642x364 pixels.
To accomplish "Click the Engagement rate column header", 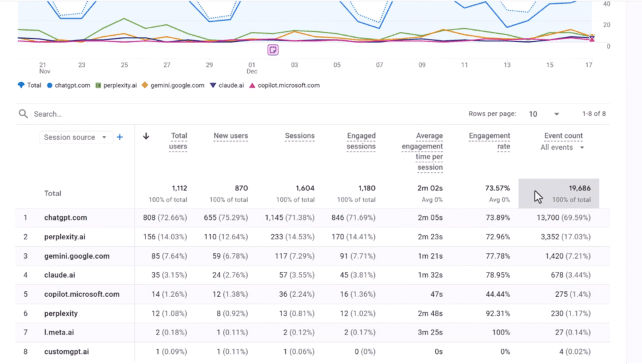I will (x=489, y=141).
